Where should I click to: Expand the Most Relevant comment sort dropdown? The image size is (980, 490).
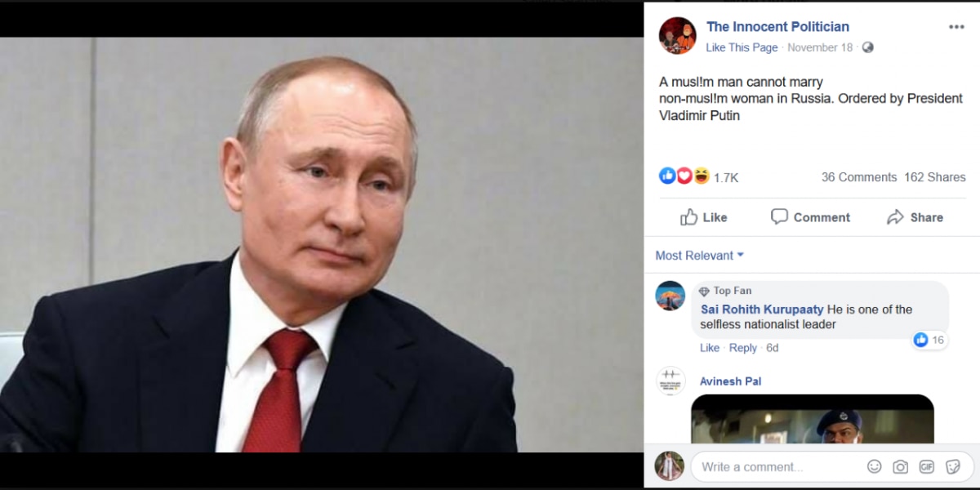[699, 256]
